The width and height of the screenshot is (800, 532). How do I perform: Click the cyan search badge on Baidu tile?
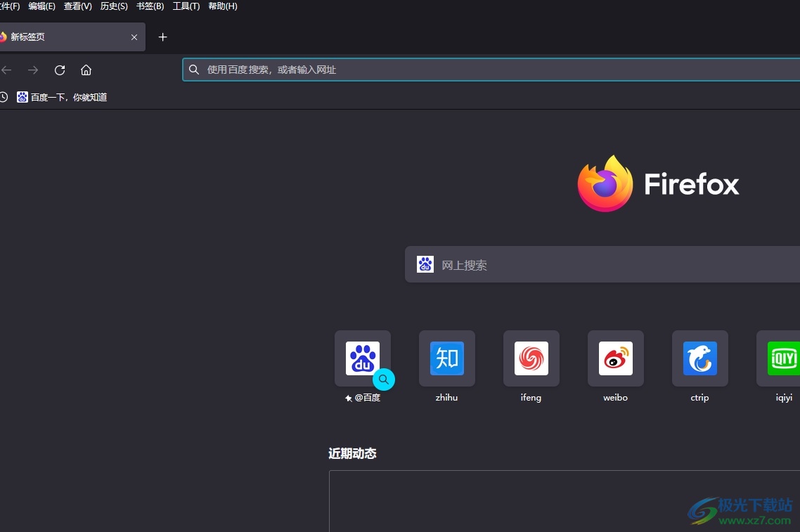coord(384,379)
